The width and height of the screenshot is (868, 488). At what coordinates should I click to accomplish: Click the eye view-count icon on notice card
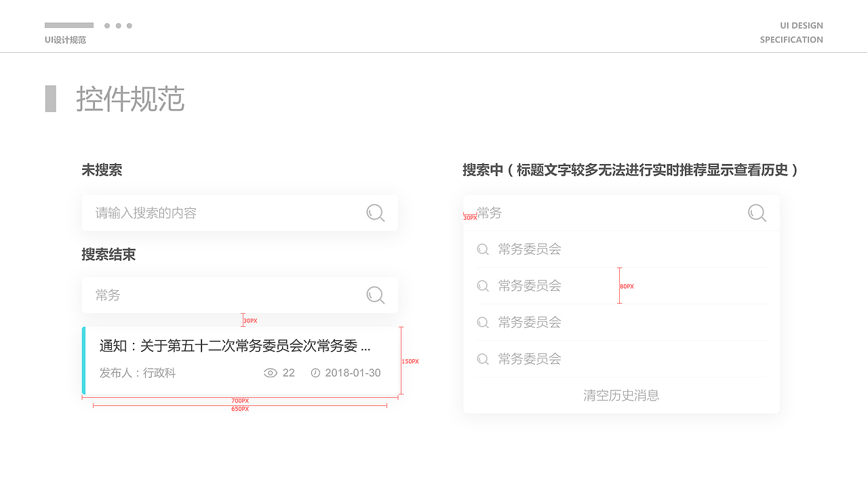tap(270, 373)
